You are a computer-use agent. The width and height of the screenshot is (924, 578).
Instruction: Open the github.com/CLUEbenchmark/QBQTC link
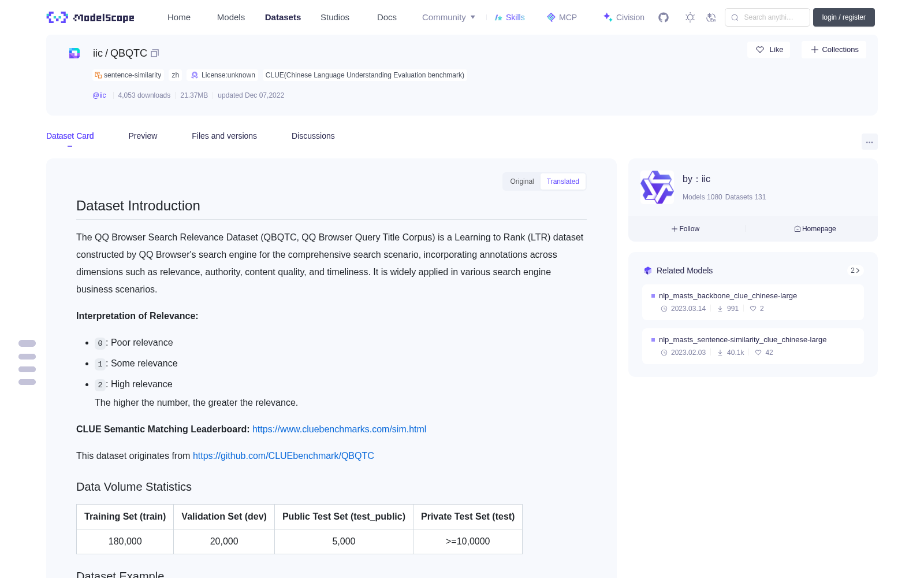click(x=284, y=455)
